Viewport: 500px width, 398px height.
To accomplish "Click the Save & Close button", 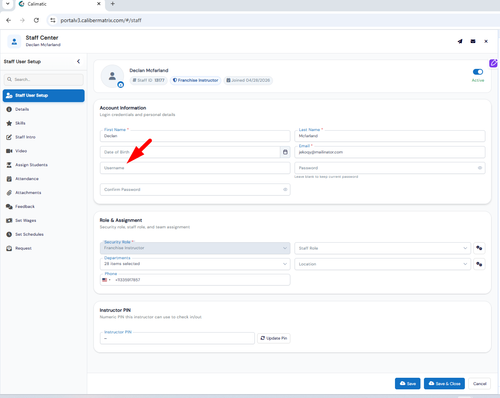I will [444, 384].
